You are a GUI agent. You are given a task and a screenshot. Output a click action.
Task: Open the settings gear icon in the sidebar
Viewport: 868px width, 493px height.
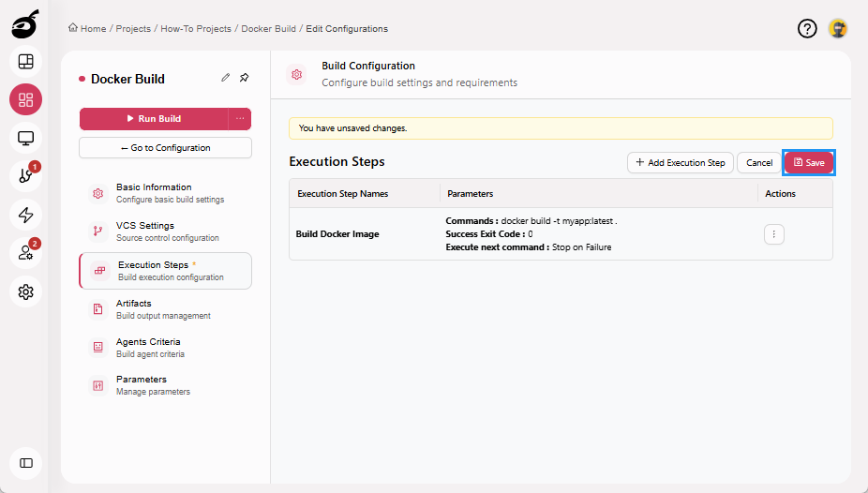(x=25, y=291)
